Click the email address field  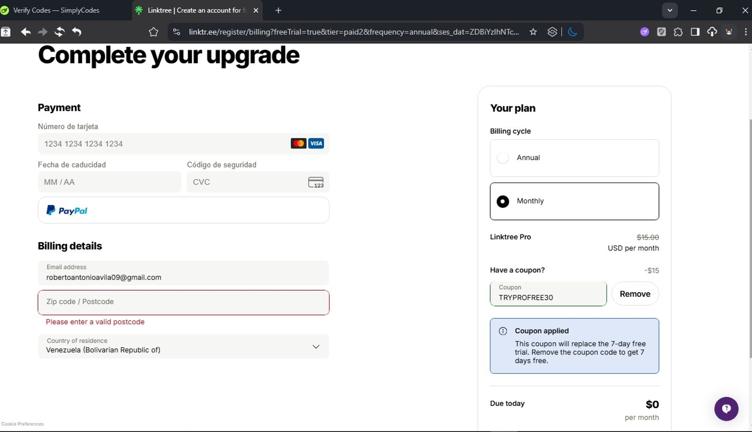(184, 273)
